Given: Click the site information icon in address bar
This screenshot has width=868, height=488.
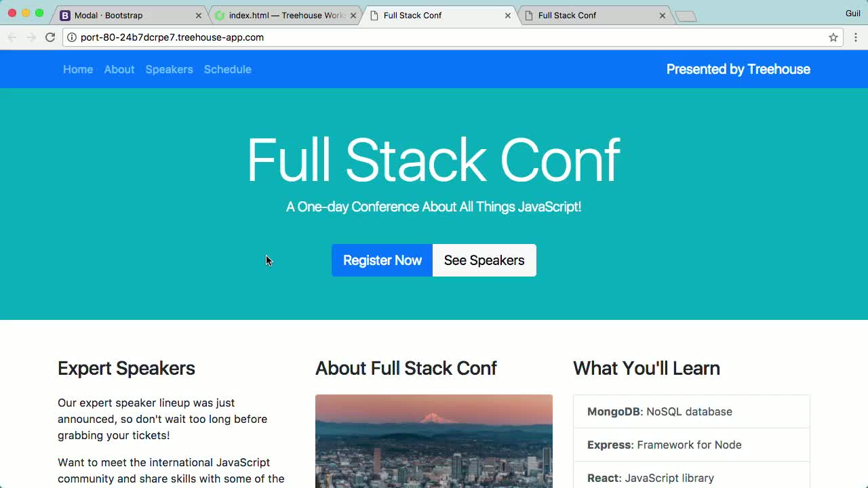Looking at the screenshot, I should pyautogui.click(x=72, y=37).
